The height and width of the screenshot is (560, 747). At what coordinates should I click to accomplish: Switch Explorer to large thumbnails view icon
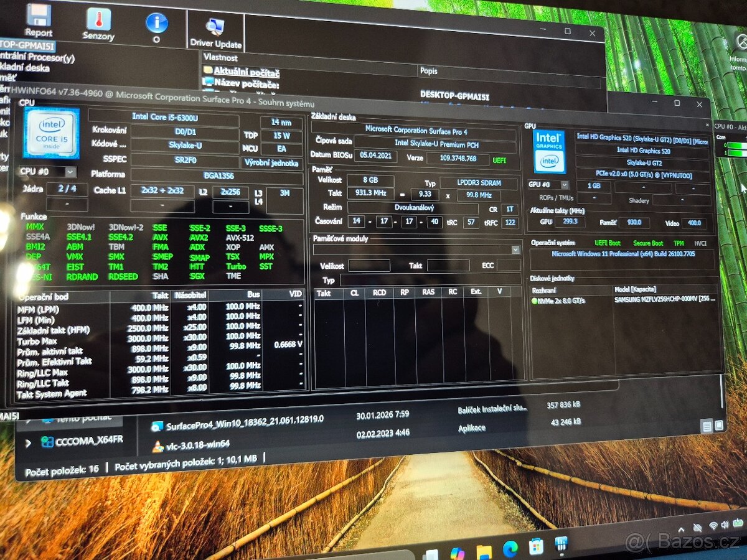719,426
